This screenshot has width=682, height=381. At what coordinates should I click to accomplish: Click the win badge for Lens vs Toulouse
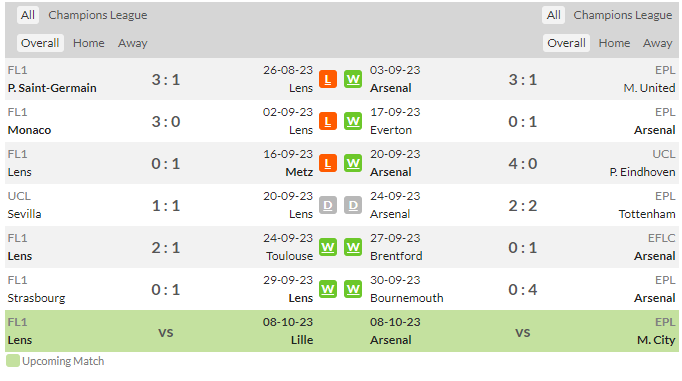pos(328,247)
